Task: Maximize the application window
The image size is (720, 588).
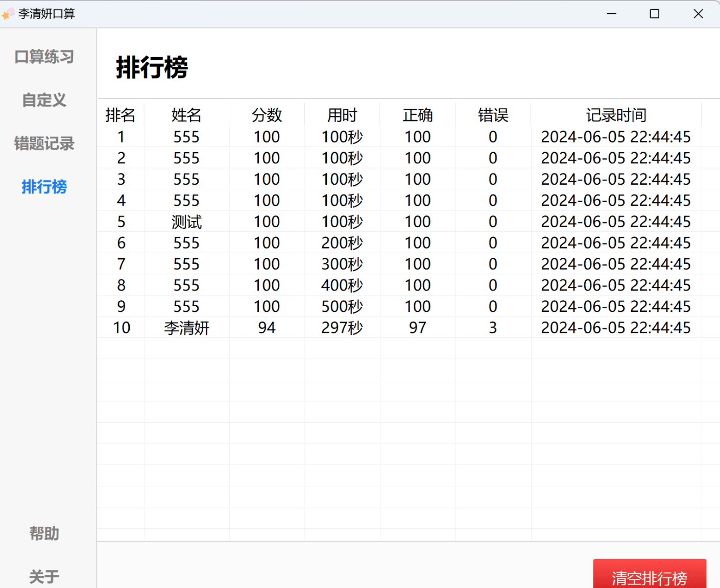Action: pos(655,14)
